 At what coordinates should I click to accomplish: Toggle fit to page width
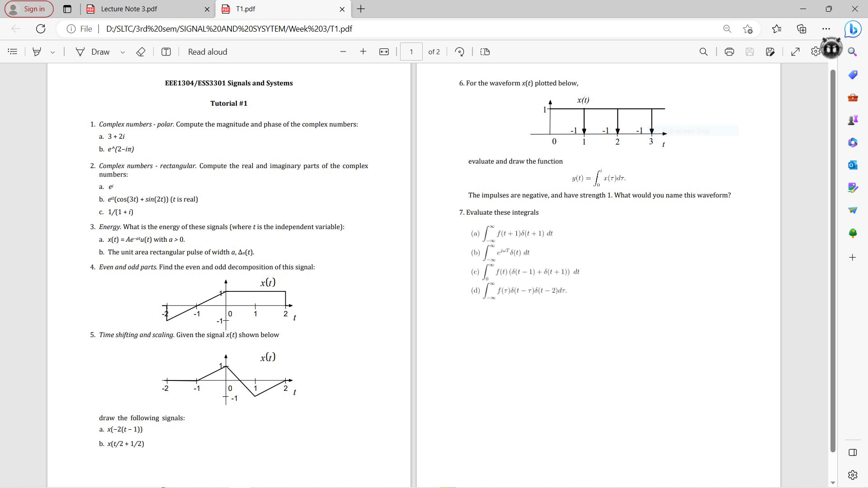[384, 52]
